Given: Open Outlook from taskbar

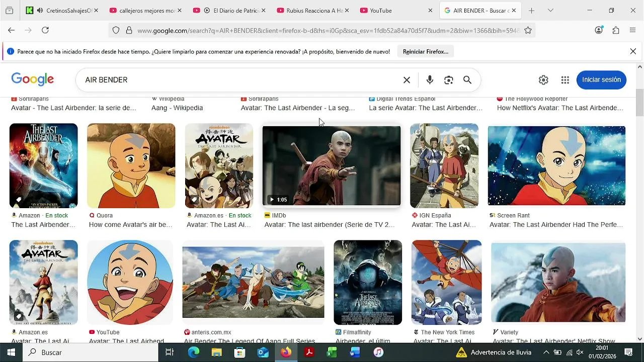Looking at the screenshot, I should point(263,352).
